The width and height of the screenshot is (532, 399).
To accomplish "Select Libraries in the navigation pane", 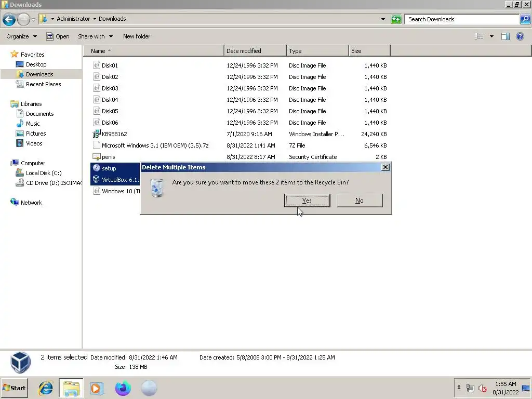I will (x=26, y=104).
